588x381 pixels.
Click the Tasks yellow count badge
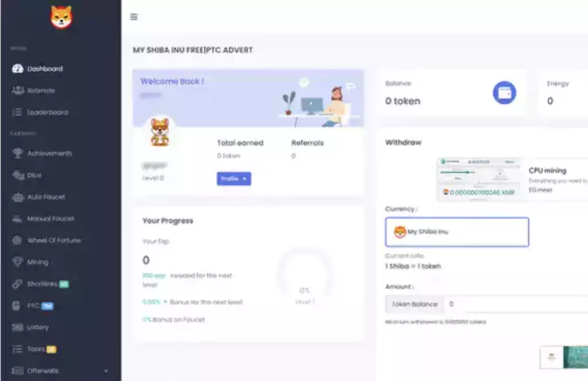click(51, 349)
